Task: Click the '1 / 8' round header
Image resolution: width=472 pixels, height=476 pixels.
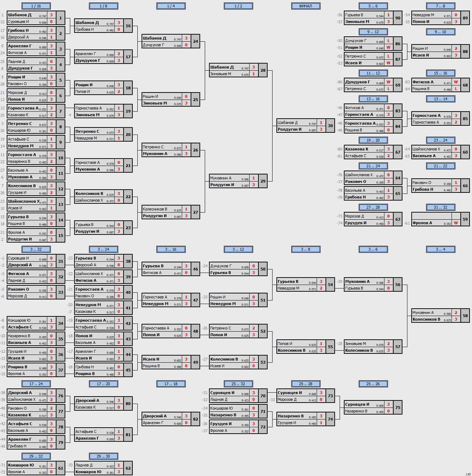Action: (103, 6)
